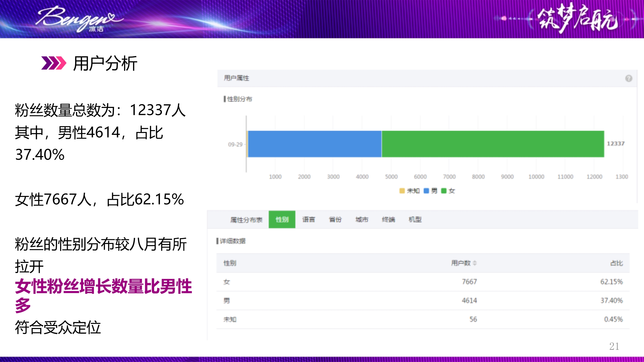Click the 用户属性 panel title

(x=236, y=78)
